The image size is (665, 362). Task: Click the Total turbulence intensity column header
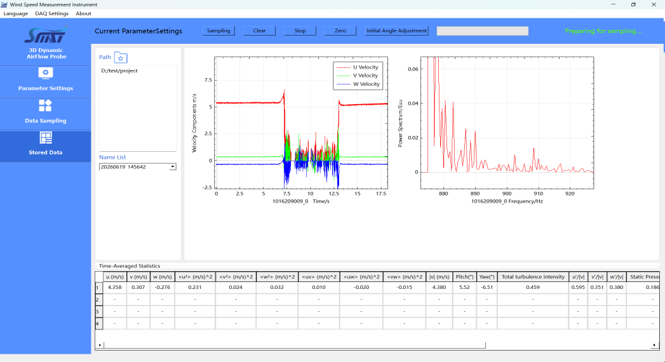(533, 277)
